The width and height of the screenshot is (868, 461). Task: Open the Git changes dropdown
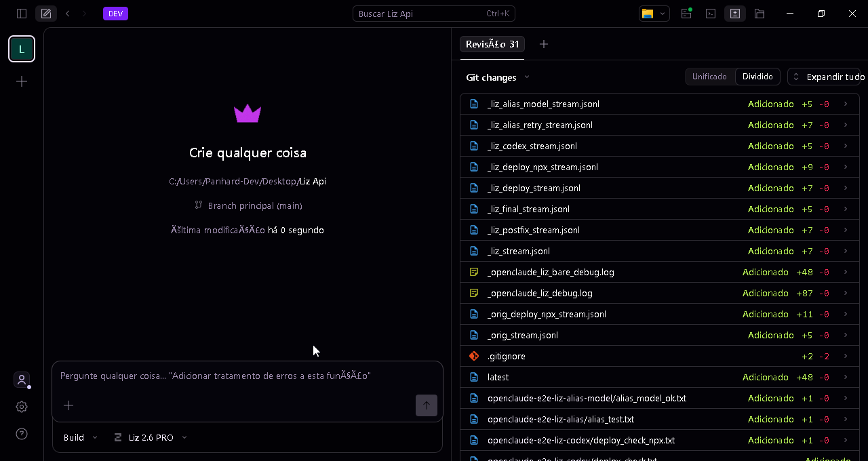[498, 77]
